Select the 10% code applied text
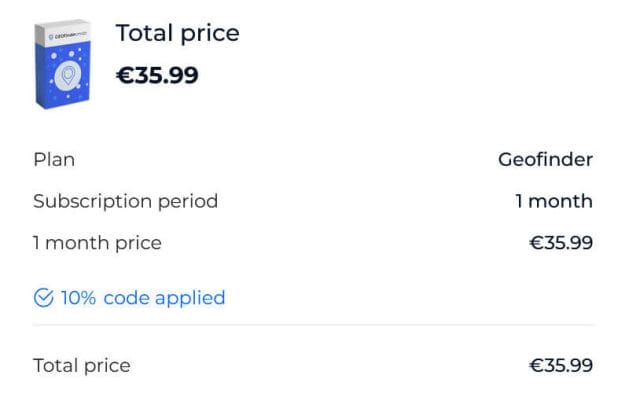Image resolution: width=640 pixels, height=419 pixels. point(143,298)
